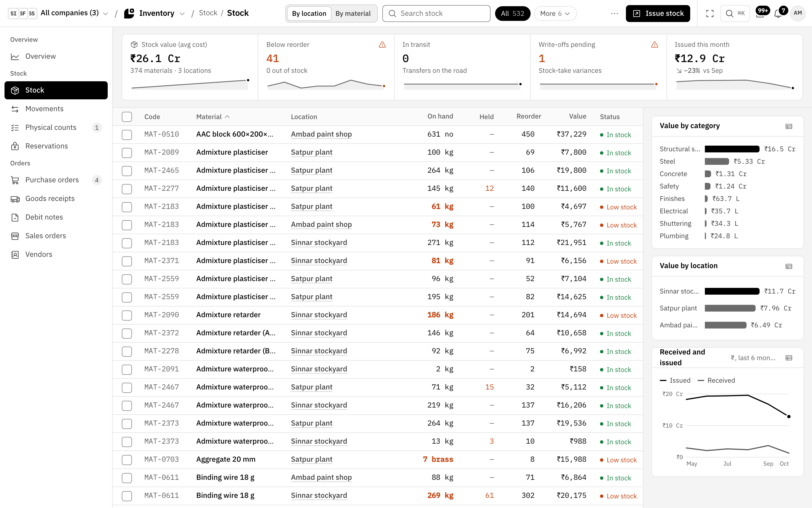Check the AAC block MAT-0510 row
The height and width of the screenshot is (508, 812).
click(x=127, y=135)
